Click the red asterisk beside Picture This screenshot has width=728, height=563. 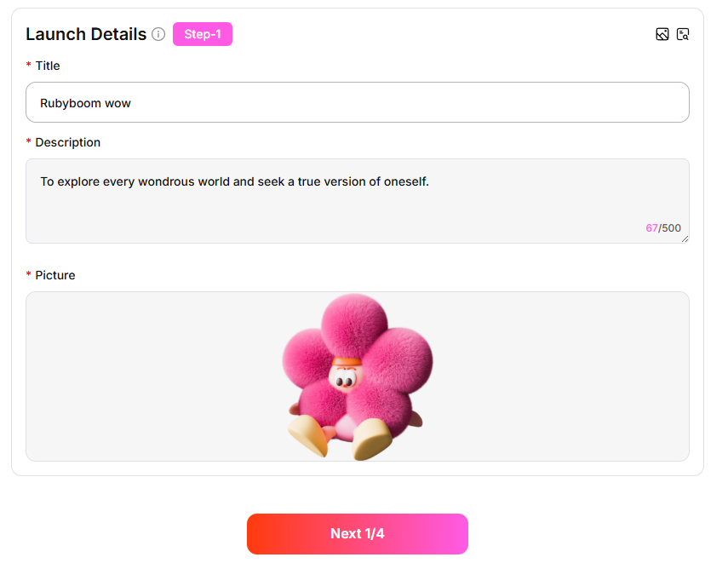pyautogui.click(x=29, y=275)
